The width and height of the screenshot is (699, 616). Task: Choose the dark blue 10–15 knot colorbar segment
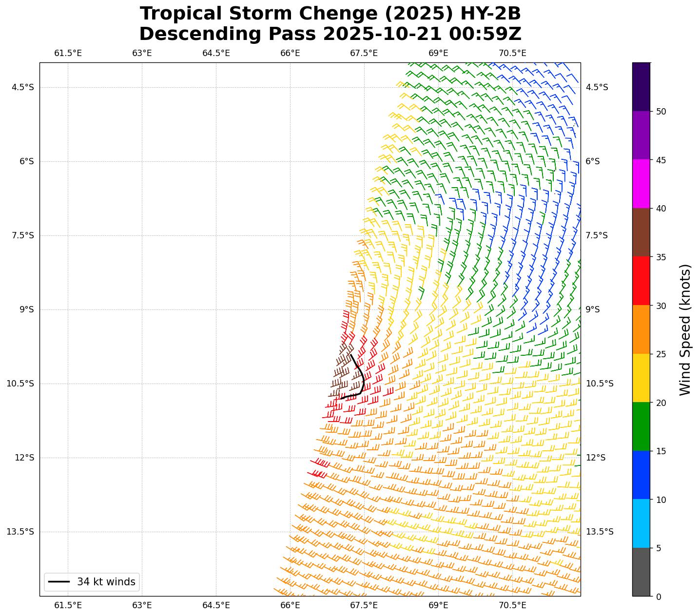pyautogui.click(x=641, y=475)
